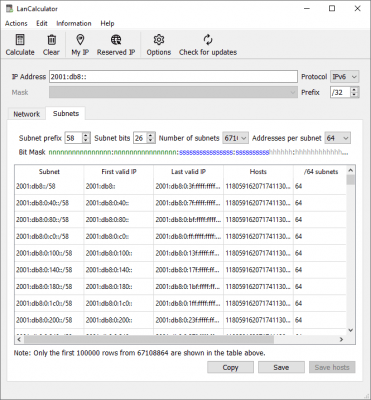Click Check for updates icon
The width and height of the screenshot is (371, 400).
[x=208, y=40]
